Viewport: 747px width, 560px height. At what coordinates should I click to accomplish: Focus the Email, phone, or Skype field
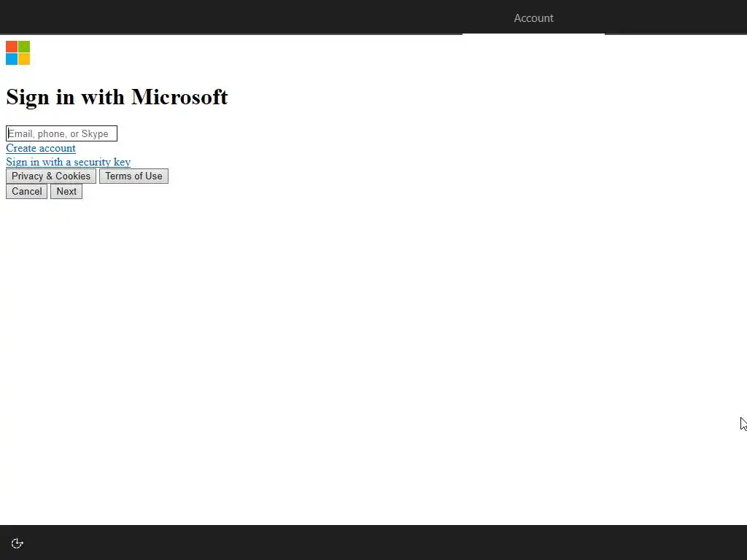coord(61,133)
